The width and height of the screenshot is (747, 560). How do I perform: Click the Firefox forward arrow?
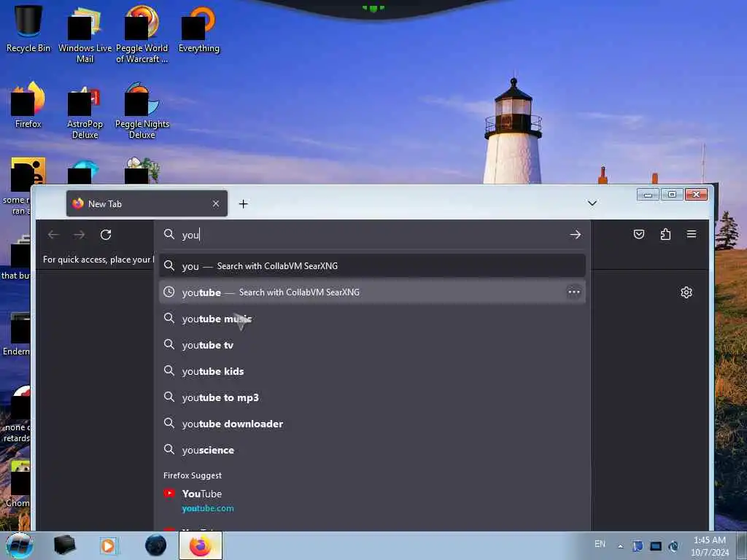(x=79, y=235)
